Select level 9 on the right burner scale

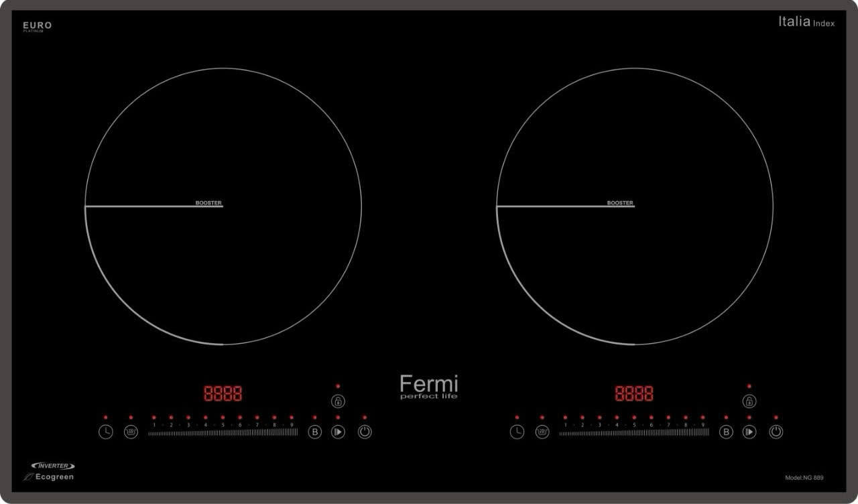click(702, 425)
